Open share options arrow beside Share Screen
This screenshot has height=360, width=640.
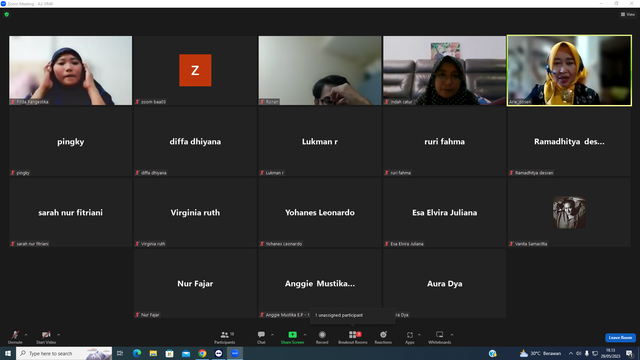pyautogui.click(x=305, y=335)
